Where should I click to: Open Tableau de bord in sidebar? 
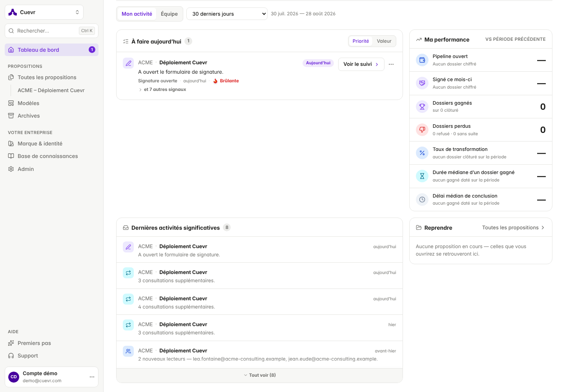[x=51, y=50]
